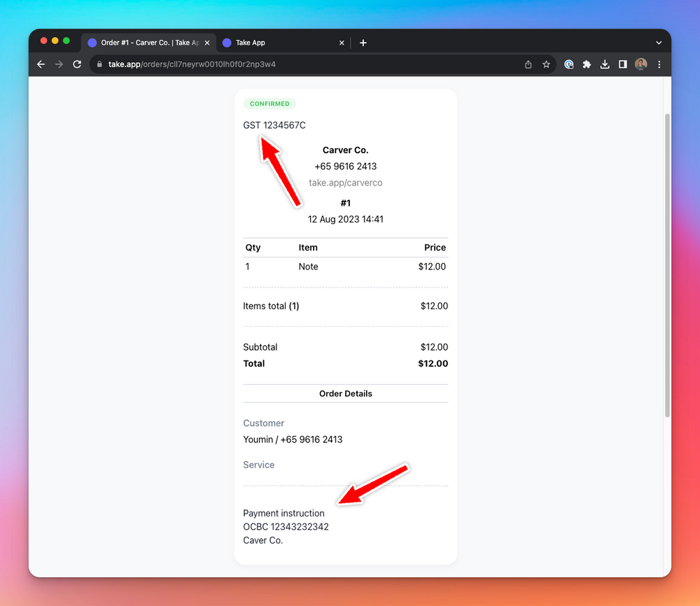Click the Price column header
Viewport: 700px width, 606px height.
435,248
